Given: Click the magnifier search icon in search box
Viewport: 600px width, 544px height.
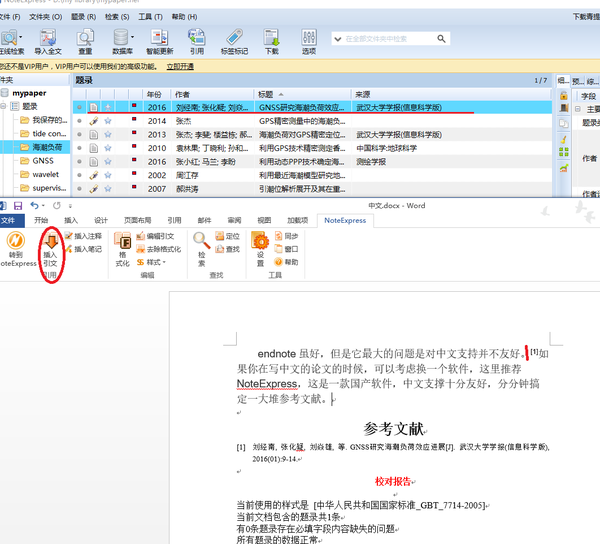Looking at the screenshot, I should pyautogui.click(x=441, y=39).
